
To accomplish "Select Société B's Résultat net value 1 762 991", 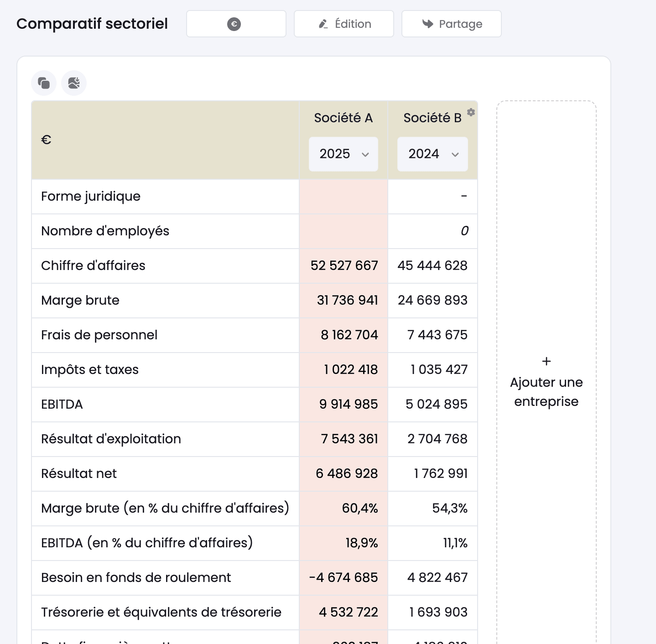I will pyautogui.click(x=441, y=473).
